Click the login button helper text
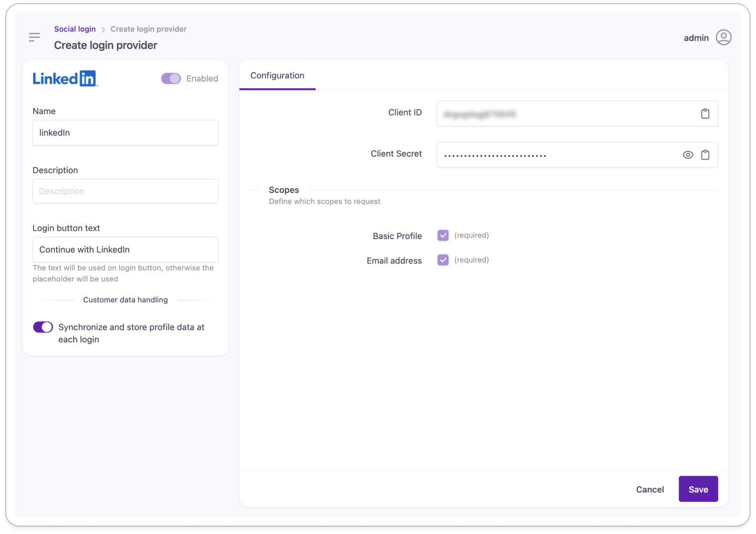This screenshot has height=534, width=756. (x=123, y=273)
